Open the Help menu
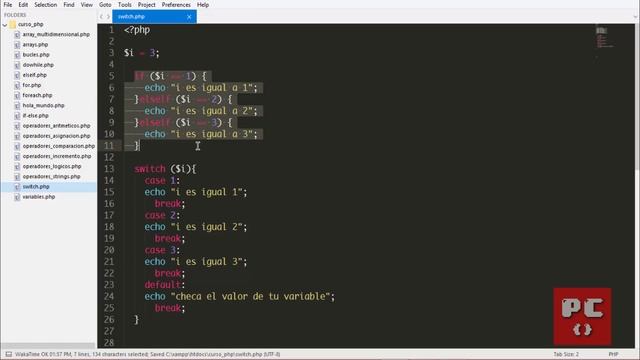Screen dimensions: 640x360 click(203, 5)
